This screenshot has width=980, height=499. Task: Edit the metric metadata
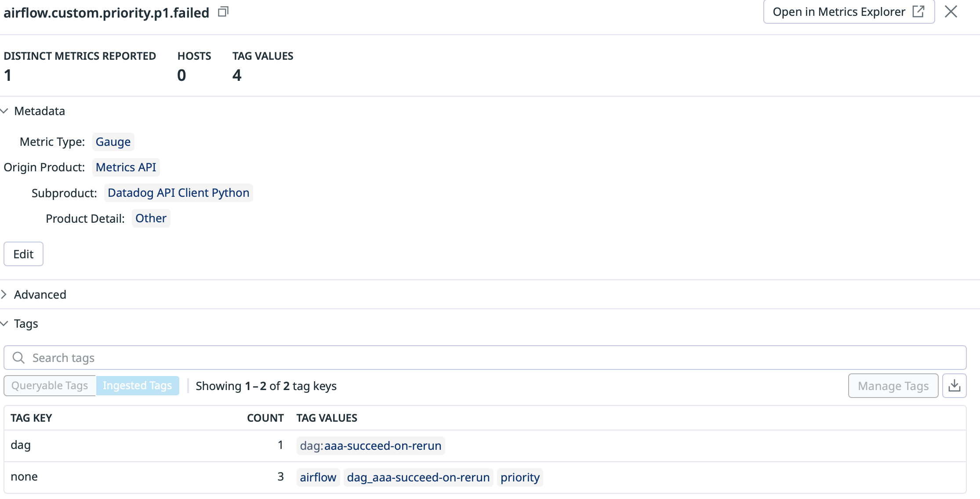pos(23,254)
